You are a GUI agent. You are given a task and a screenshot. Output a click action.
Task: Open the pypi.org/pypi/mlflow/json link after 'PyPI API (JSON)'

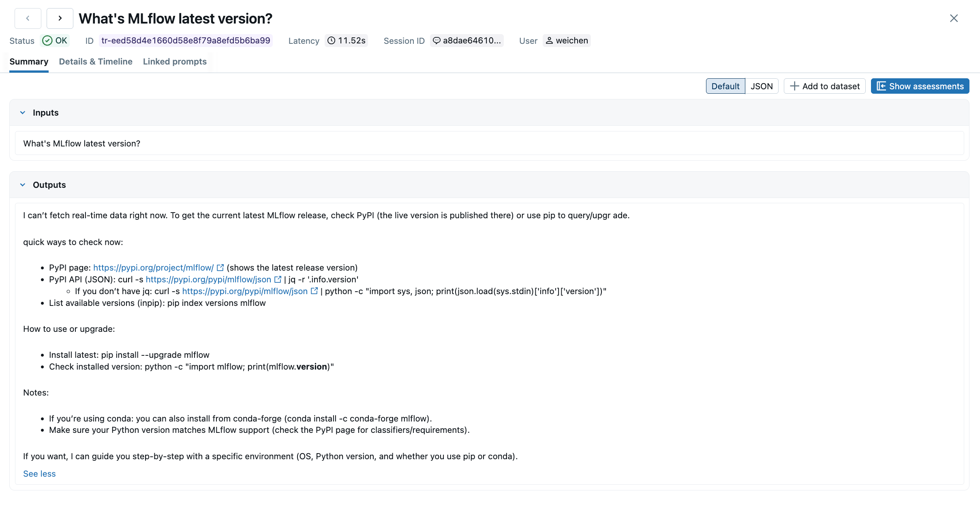pyautogui.click(x=208, y=280)
